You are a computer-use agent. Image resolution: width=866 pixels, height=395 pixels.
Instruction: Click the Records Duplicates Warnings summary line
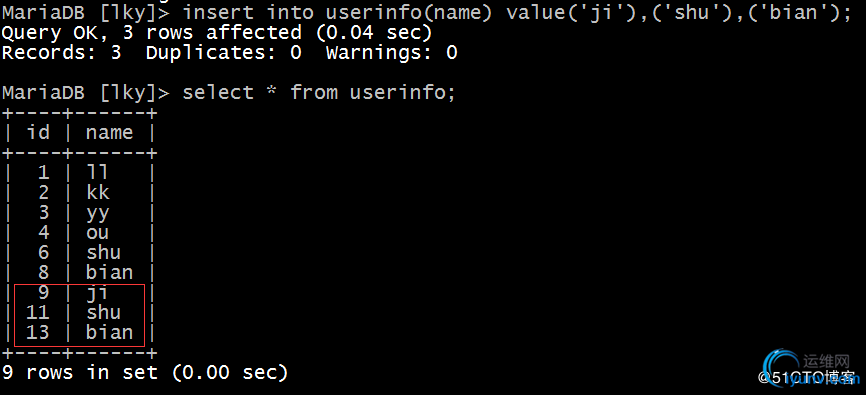click(x=230, y=53)
